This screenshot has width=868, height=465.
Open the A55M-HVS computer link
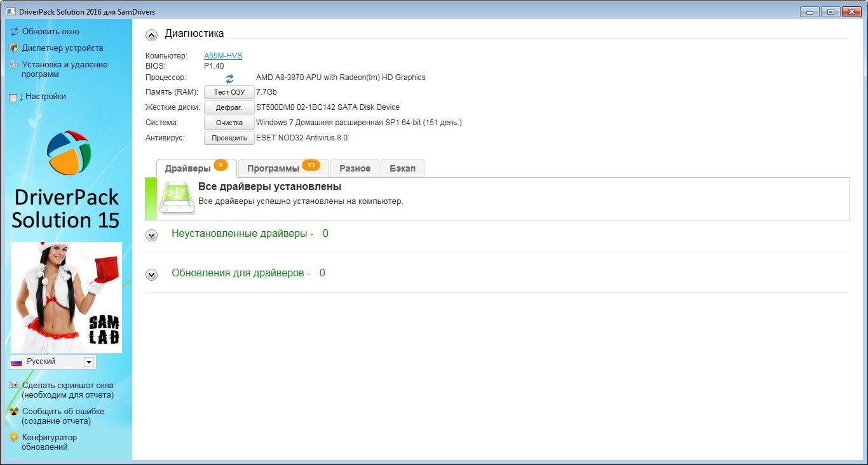pos(223,56)
